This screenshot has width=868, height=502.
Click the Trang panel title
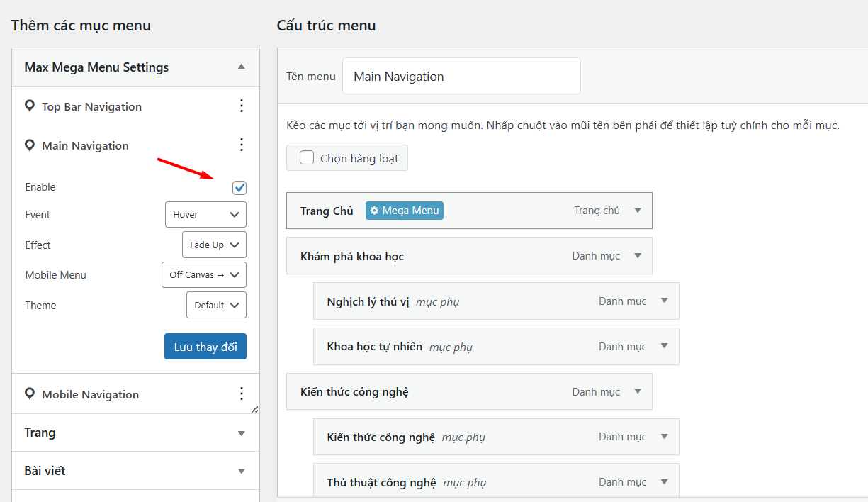click(x=40, y=433)
